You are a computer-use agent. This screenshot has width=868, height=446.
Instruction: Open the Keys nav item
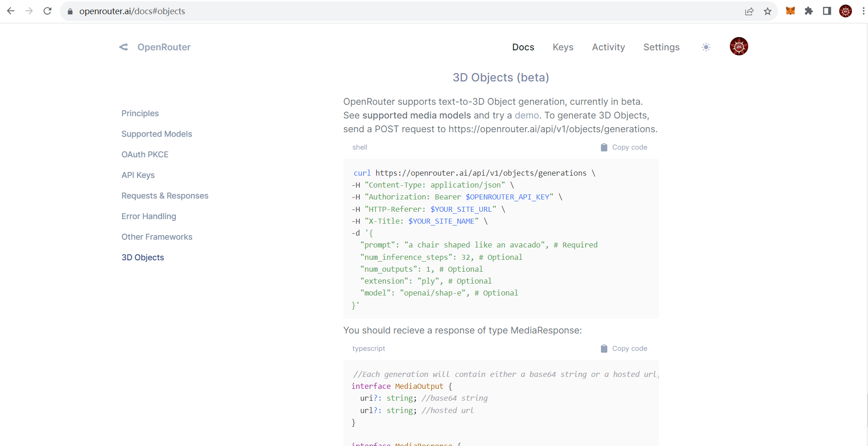click(x=563, y=47)
